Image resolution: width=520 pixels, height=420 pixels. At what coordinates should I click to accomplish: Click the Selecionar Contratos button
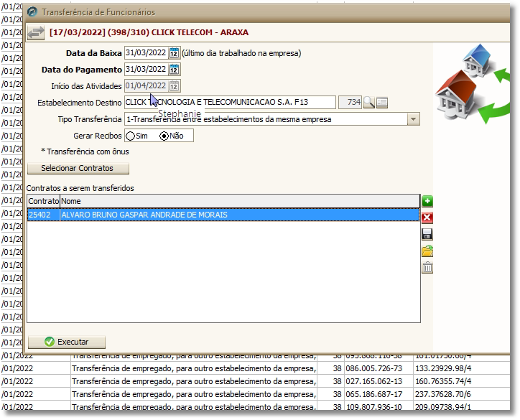click(x=78, y=169)
